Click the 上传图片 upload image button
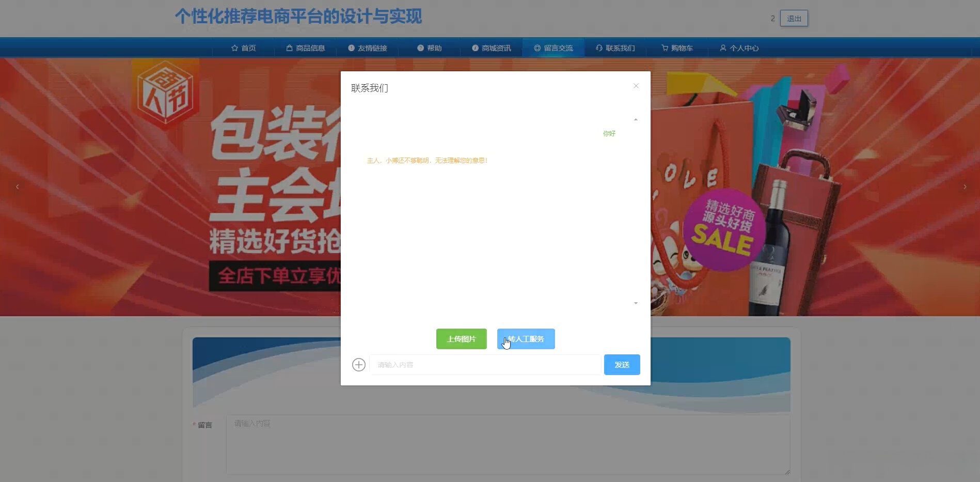 pyautogui.click(x=461, y=339)
